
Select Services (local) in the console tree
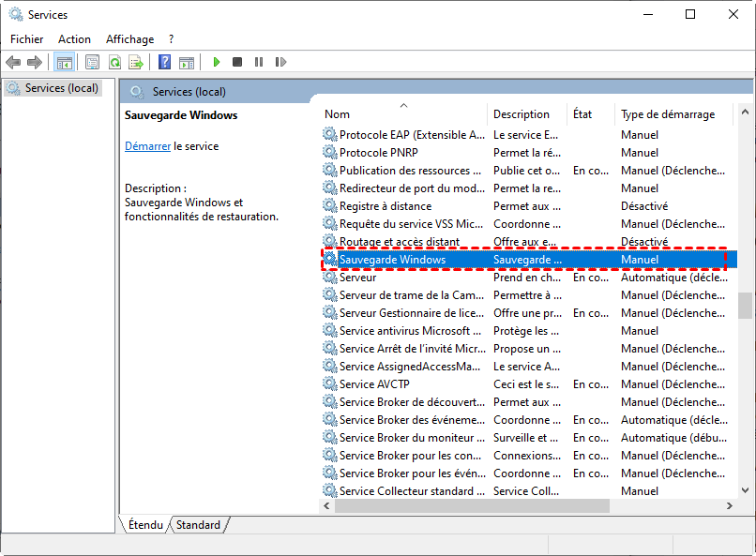coord(61,88)
